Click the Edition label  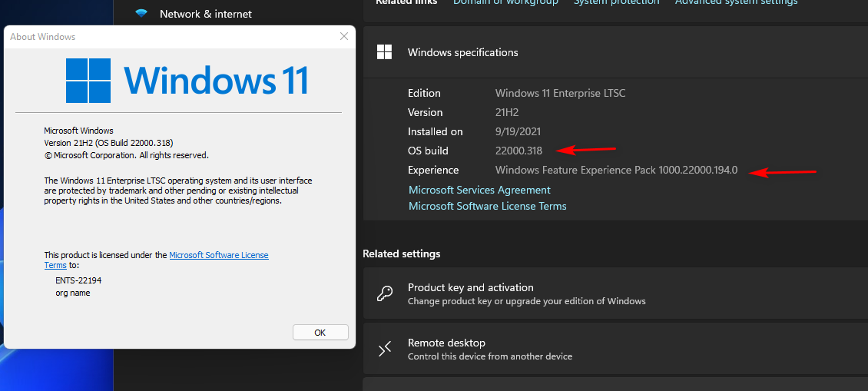click(424, 93)
